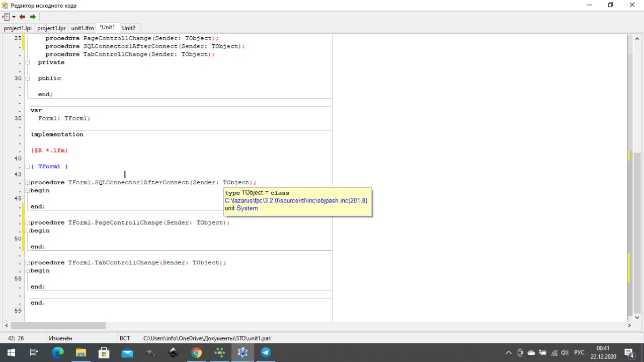Jump back with the red arrow
644x362 pixels.
coord(22,17)
